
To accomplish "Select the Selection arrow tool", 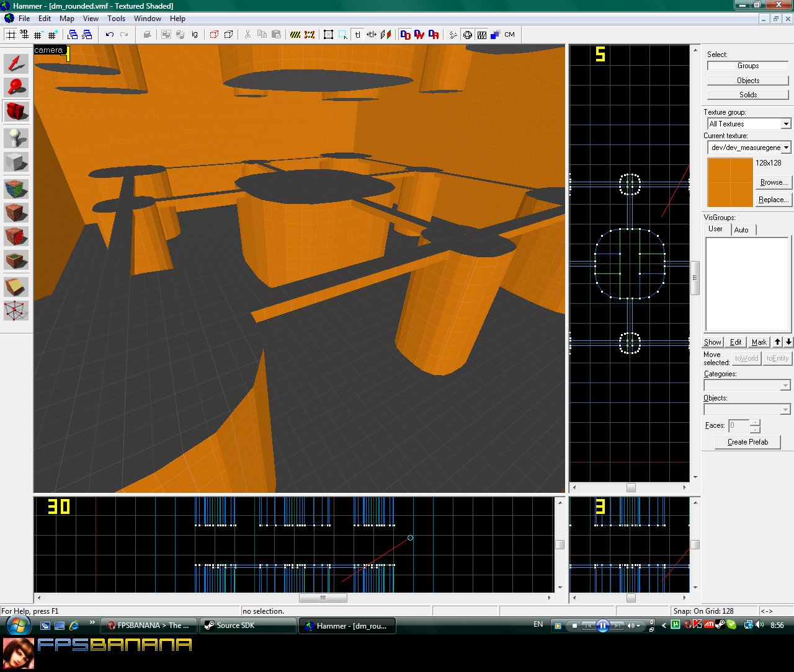I will point(17,63).
